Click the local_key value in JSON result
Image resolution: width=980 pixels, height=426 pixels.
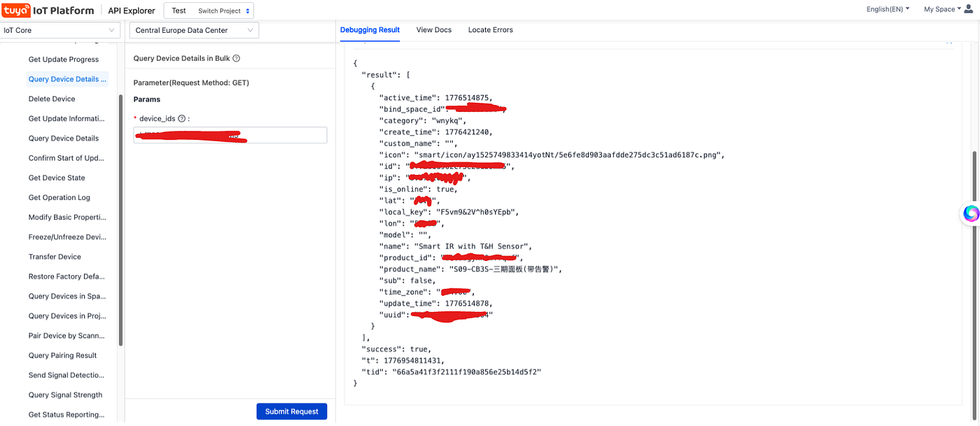point(477,212)
